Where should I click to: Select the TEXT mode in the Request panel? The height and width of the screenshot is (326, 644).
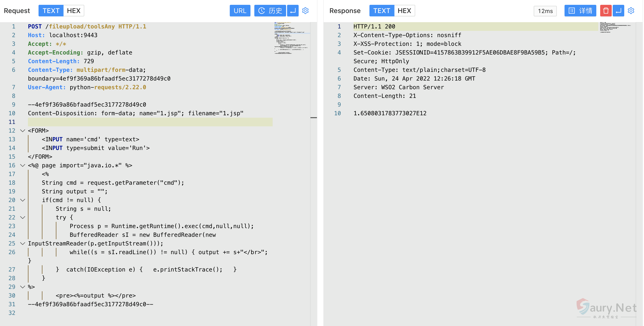51,11
